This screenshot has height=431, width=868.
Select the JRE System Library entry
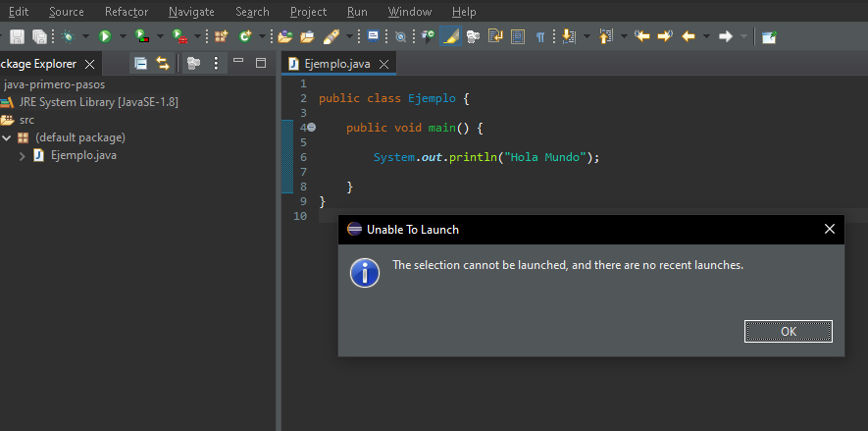98,102
